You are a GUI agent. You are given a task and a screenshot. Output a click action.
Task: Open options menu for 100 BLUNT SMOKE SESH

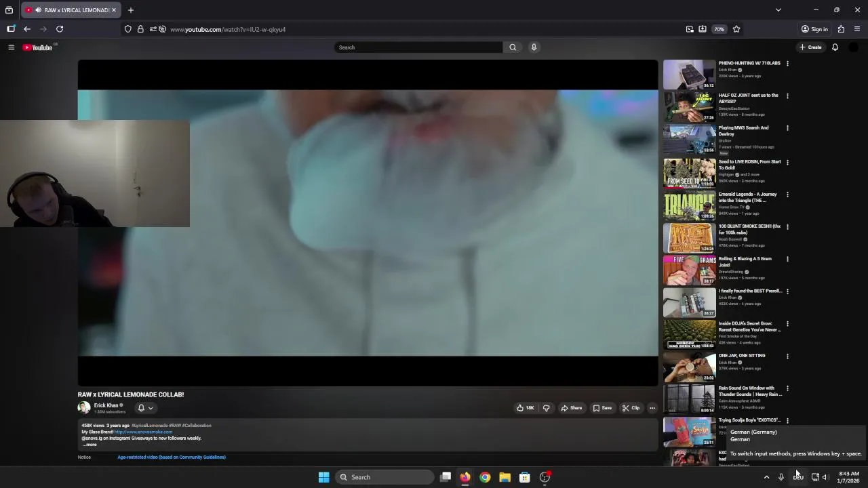pyautogui.click(x=787, y=226)
